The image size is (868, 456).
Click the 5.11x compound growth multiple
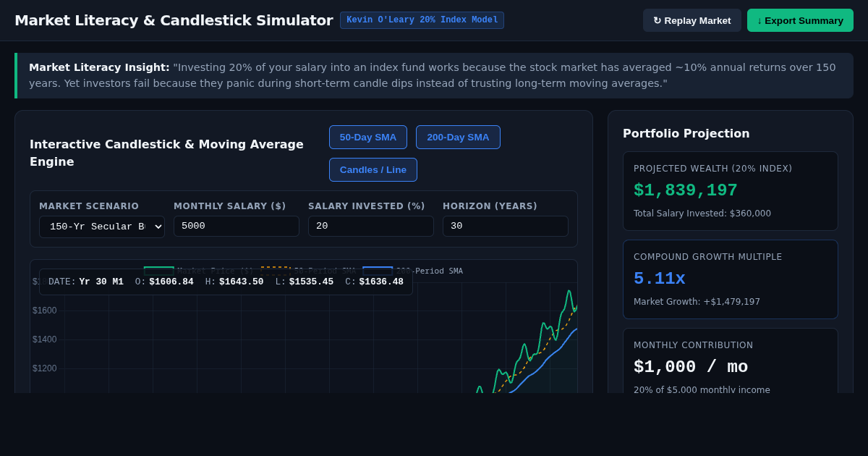(x=660, y=279)
